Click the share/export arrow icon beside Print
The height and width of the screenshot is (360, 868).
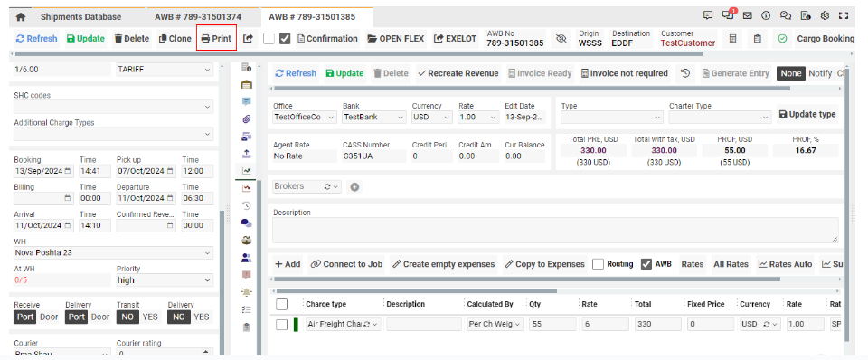[248, 39]
